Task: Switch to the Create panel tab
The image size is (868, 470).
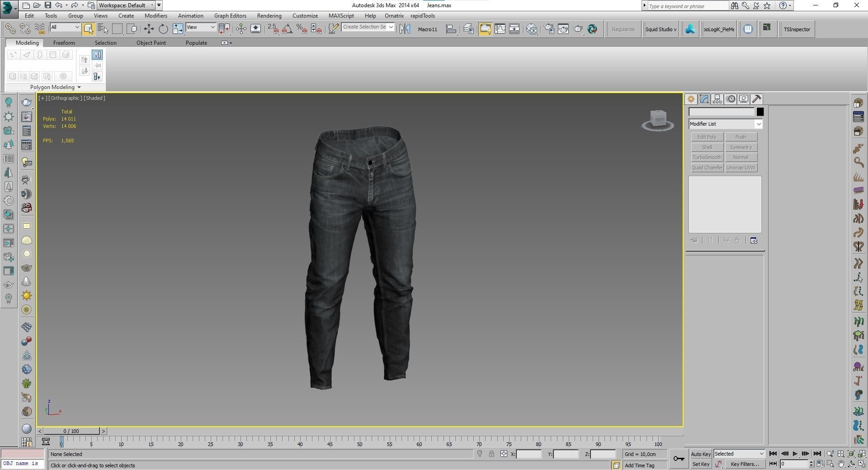Action: click(x=691, y=99)
